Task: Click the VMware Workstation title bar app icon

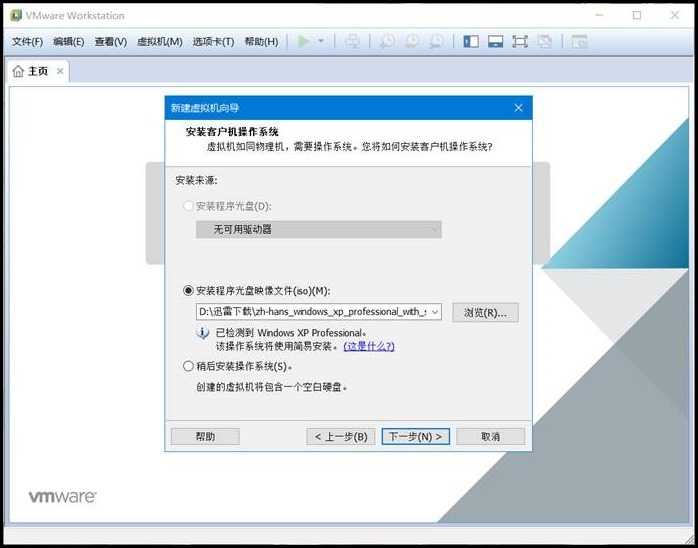Action: (16, 15)
